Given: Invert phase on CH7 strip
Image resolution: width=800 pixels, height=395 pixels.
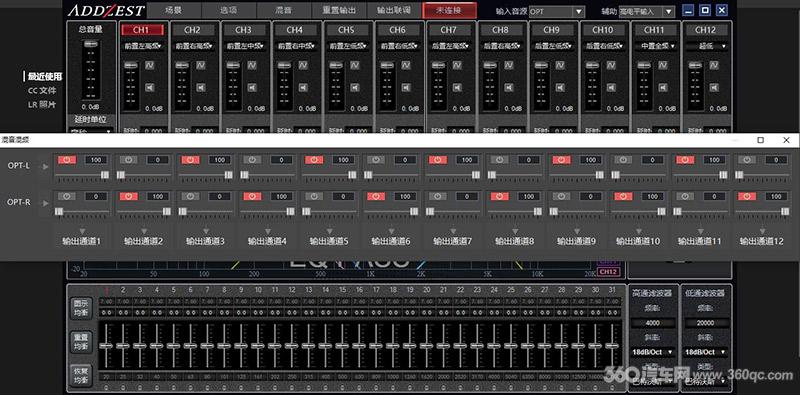Looking at the screenshot, I should coord(457,66).
